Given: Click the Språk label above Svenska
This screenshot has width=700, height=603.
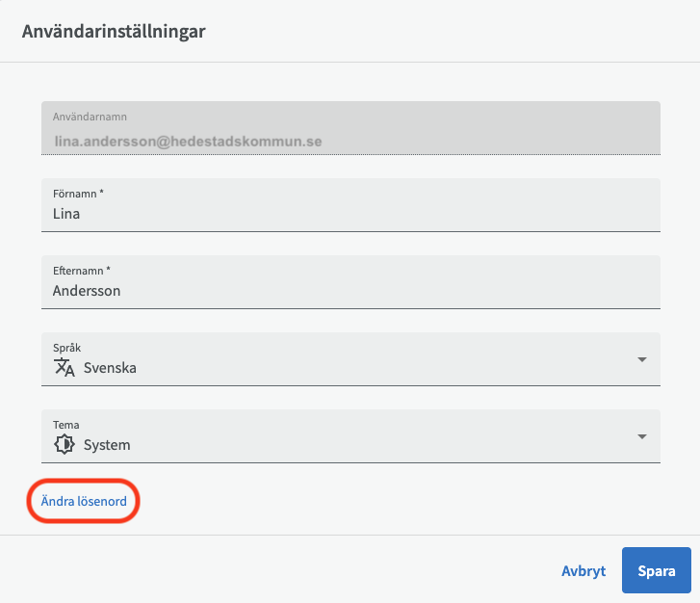Looking at the screenshot, I should [65, 348].
